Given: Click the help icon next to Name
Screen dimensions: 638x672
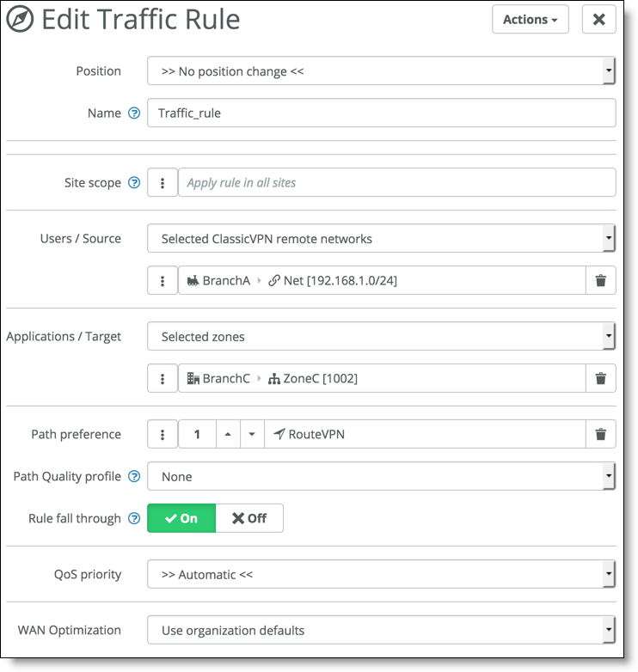Looking at the screenshot, I should (x=134, y=113).
